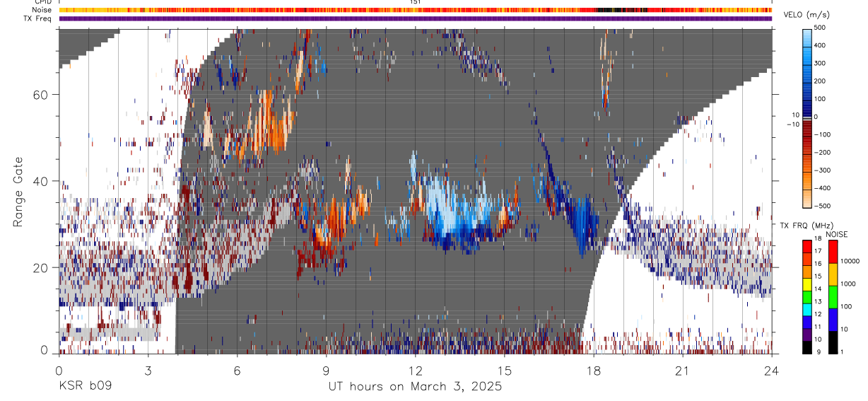Click the CPID value 151 at top

click(415, 2)
